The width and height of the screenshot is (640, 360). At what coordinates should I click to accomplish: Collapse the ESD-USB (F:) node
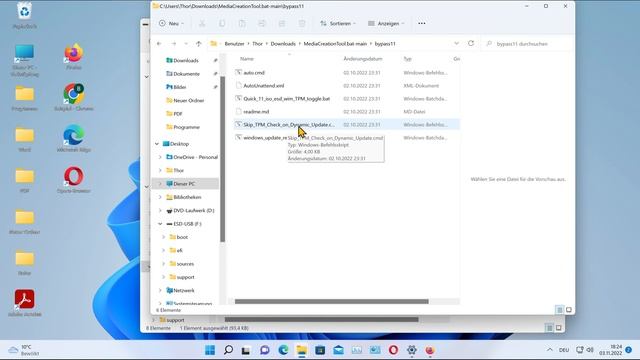(x=160, y=224)
